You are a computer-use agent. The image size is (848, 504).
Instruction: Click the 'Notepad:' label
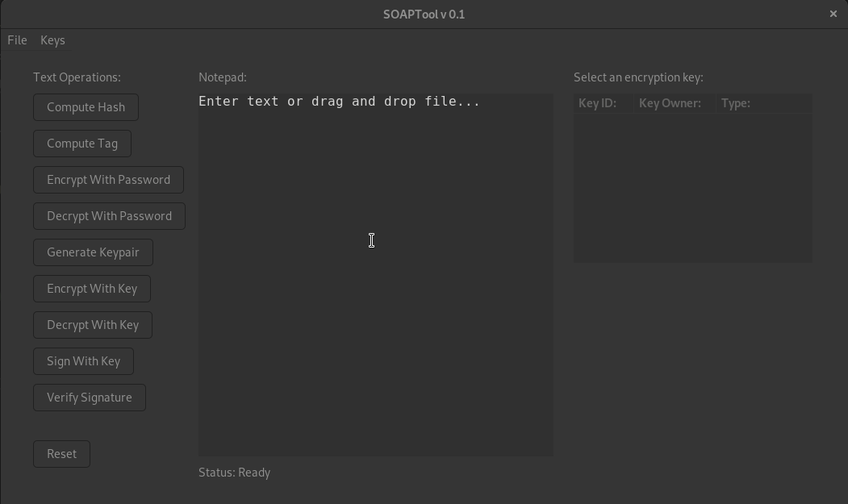tap(222, 77)
